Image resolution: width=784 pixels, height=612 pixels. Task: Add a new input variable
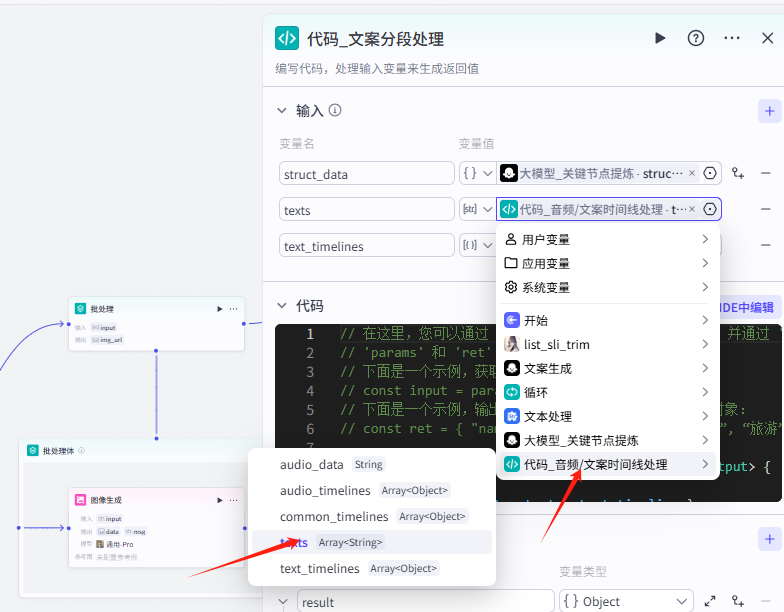click(x=770, y=110)
